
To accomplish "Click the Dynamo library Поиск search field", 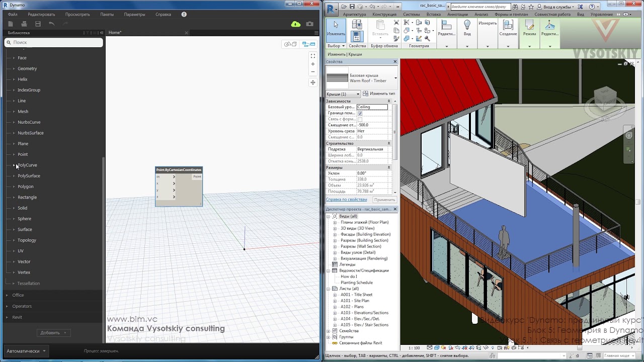I will (x=54, y=43).
